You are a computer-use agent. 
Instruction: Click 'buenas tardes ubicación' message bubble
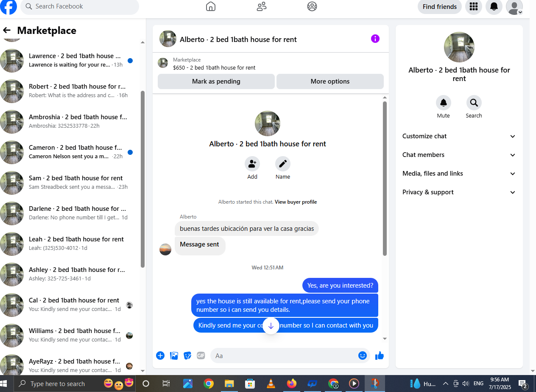click(x=247, y=229)
